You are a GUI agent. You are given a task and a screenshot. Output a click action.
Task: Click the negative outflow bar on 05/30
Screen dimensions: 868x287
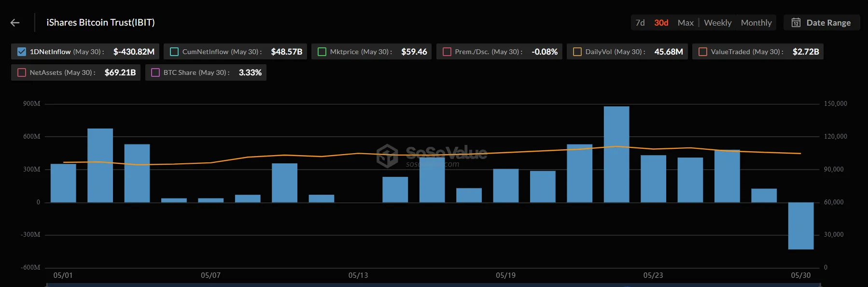800,226
